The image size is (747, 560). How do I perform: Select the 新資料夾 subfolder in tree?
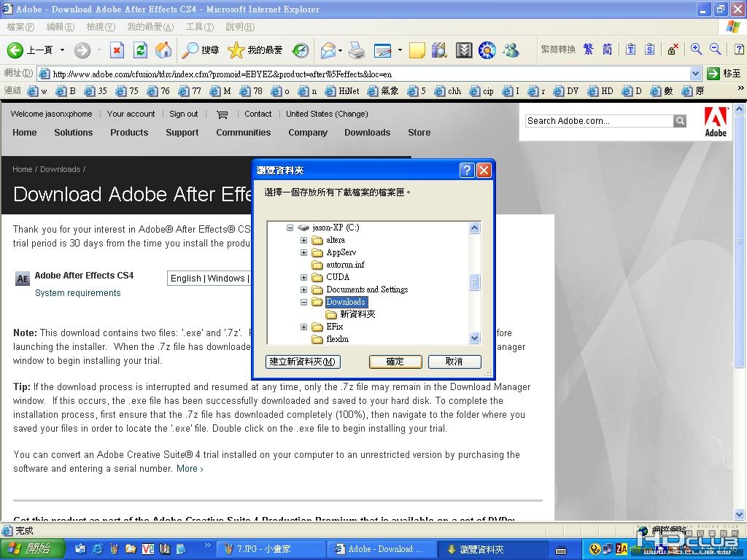[x=357, y=314]
